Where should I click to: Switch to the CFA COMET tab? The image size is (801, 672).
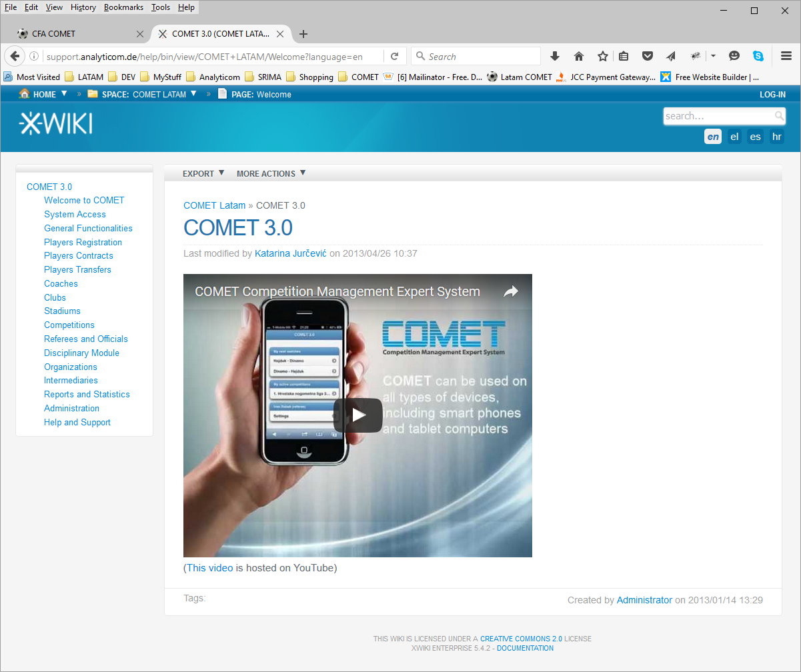(x=73, y=34)
